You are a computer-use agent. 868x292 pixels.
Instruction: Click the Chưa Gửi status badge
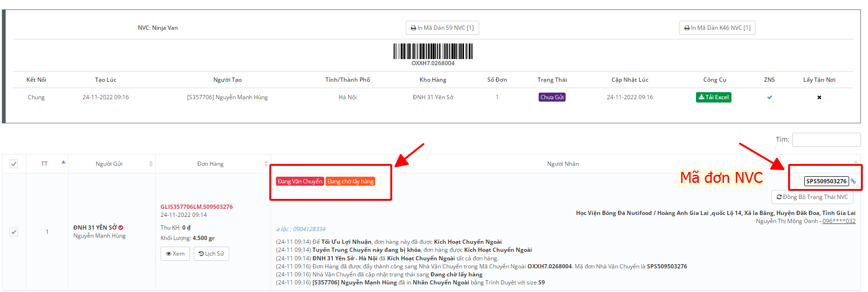click(552, 97)
